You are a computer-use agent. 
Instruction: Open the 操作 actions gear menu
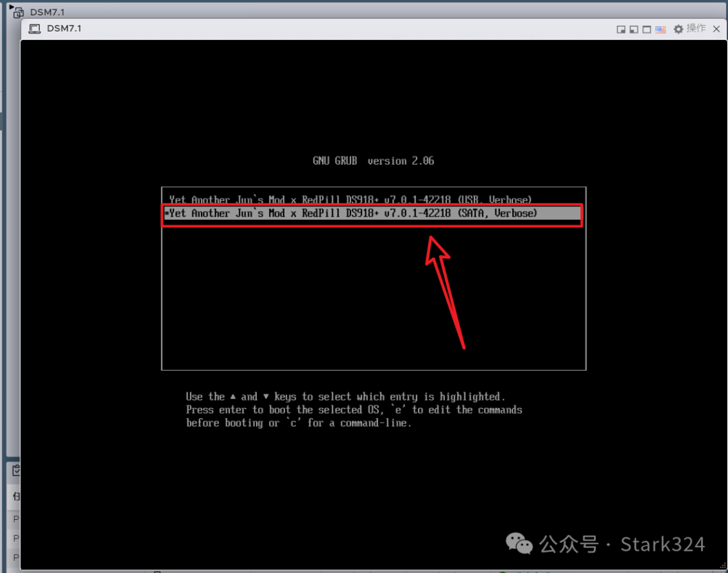click(x=690, y=29)
